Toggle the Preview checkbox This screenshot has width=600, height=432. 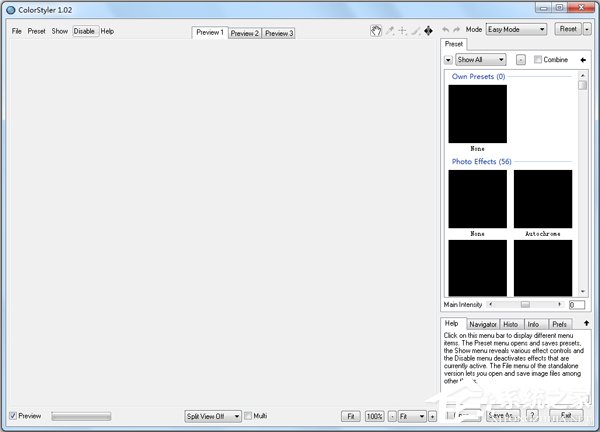coord(13,415)
